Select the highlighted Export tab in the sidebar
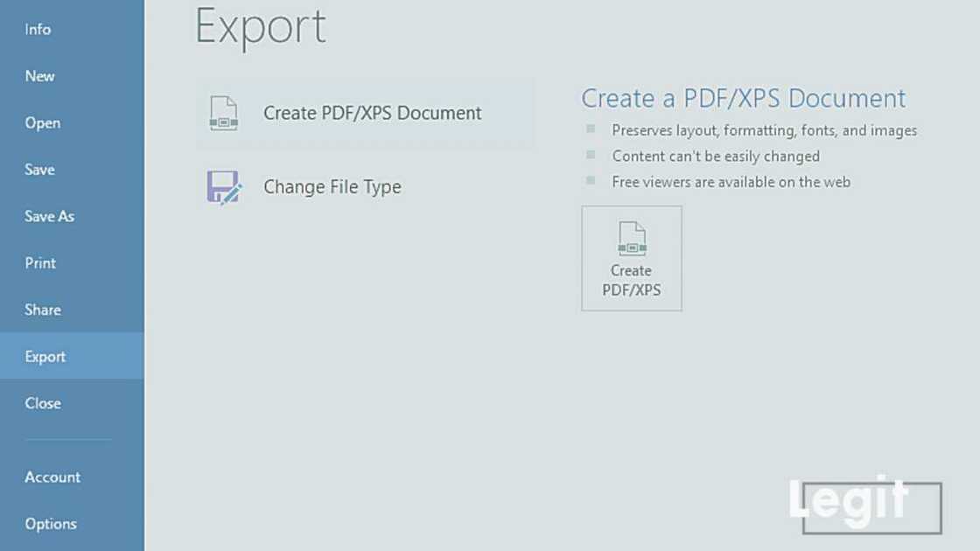980x551 pixels. (45, 357)
